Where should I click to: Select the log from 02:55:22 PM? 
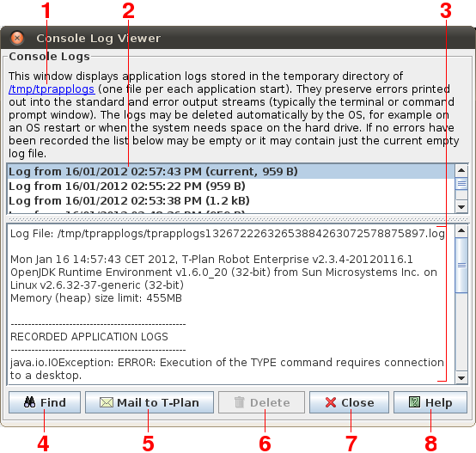click(x=231, y=187)
